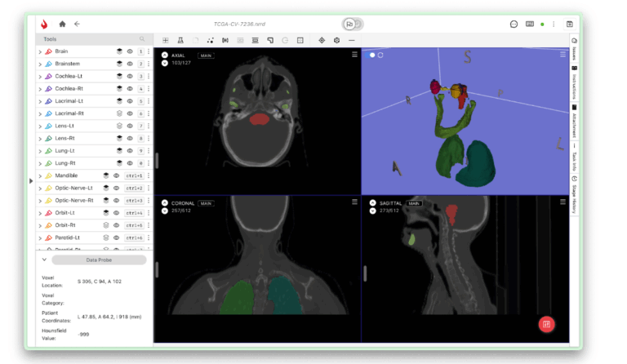Viewport: 627px width, 364px height.
Task: Click the Brain layers stack icon
Action: [x=119, y=51]
